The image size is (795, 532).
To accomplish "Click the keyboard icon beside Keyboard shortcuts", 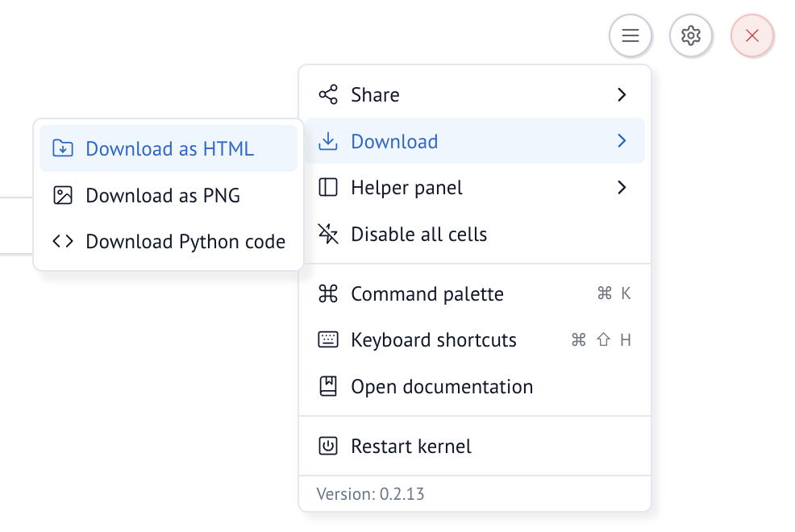I will click(328, 340).
